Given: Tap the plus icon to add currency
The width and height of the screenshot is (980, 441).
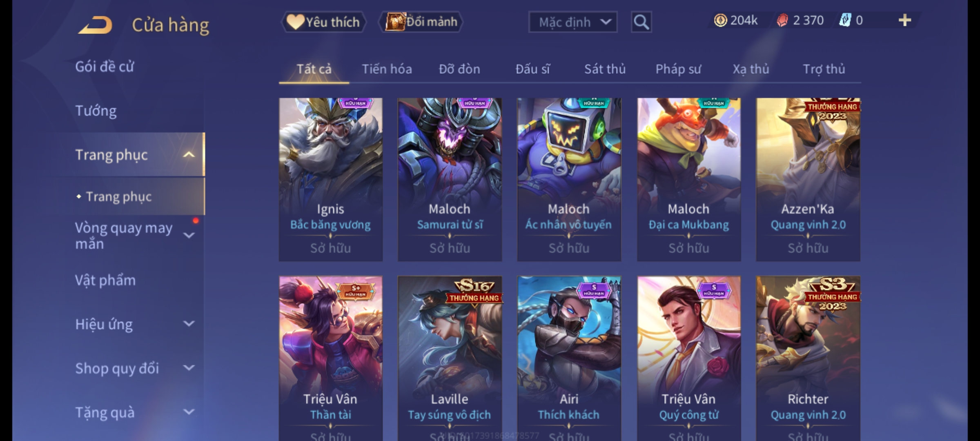Looking at the screenshot, I should pyautogui.click(x=905, y=20).
